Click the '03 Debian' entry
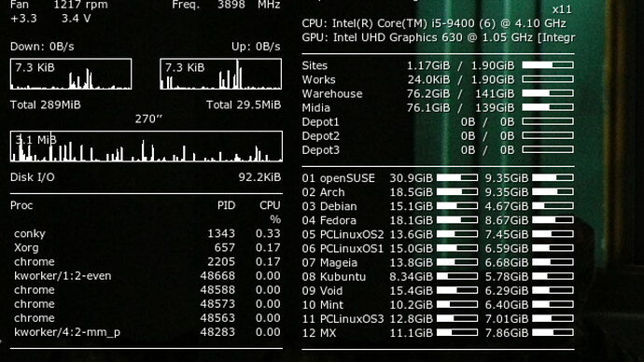Image resolution: width=644 pixels, height=362 pixels. (x=329, y=206)
